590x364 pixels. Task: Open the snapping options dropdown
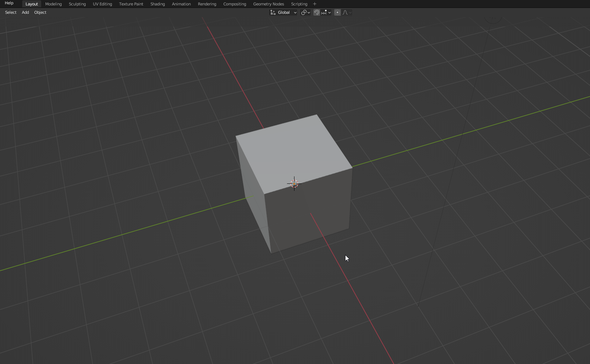tap(326, 12)
